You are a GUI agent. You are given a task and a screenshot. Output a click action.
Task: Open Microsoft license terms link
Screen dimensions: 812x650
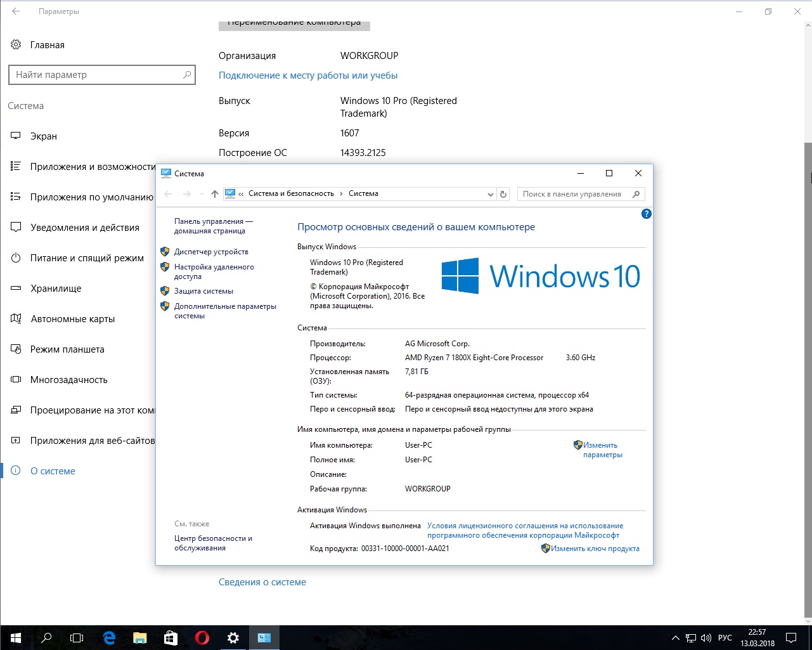[525, 531]
